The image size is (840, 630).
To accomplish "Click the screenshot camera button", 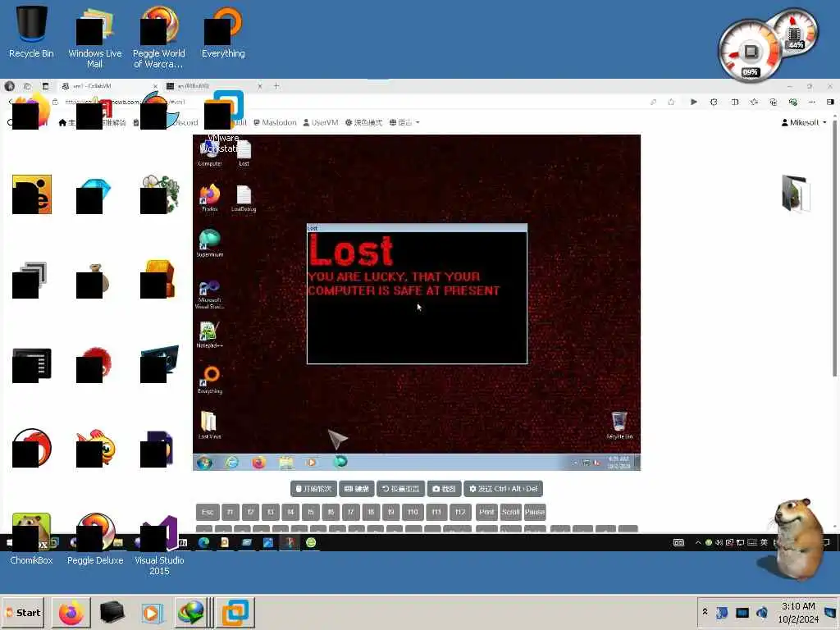I will click(x=444, y=489).
